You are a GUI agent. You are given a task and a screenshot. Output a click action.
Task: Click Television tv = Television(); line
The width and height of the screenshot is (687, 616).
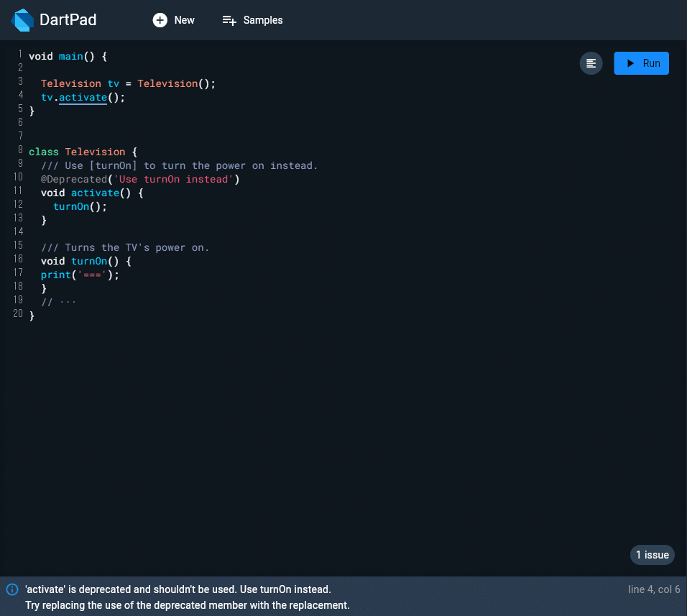129,83
